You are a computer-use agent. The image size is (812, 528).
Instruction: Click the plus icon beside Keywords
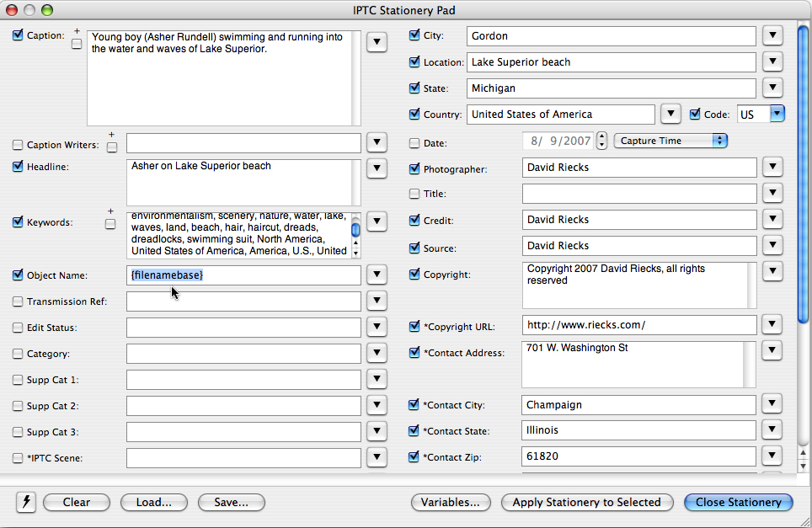(110, 211)
